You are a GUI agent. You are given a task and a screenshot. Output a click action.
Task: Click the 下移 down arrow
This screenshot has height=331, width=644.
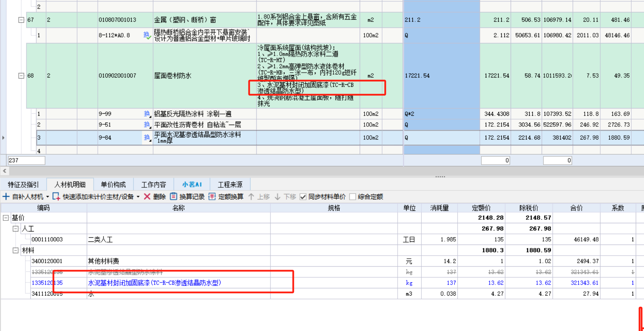(x=277, y=197)
